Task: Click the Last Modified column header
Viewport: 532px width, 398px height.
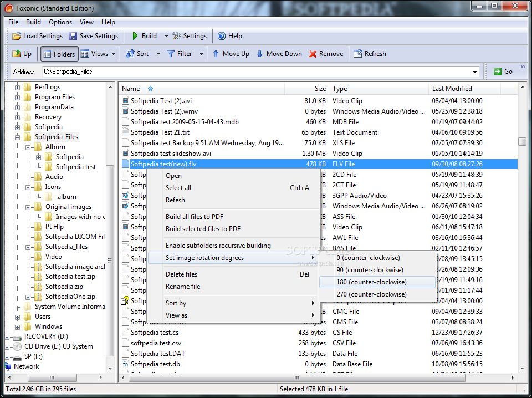Action: click(464, 89)
